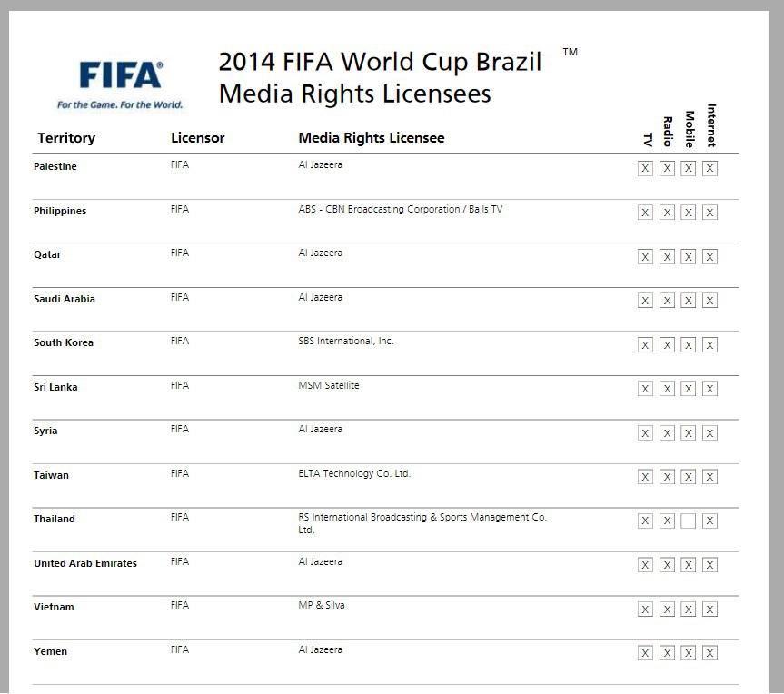Click the TV checkbox for Vietnam
Viewport: 784px width, 694px height.
click(645, 610)
